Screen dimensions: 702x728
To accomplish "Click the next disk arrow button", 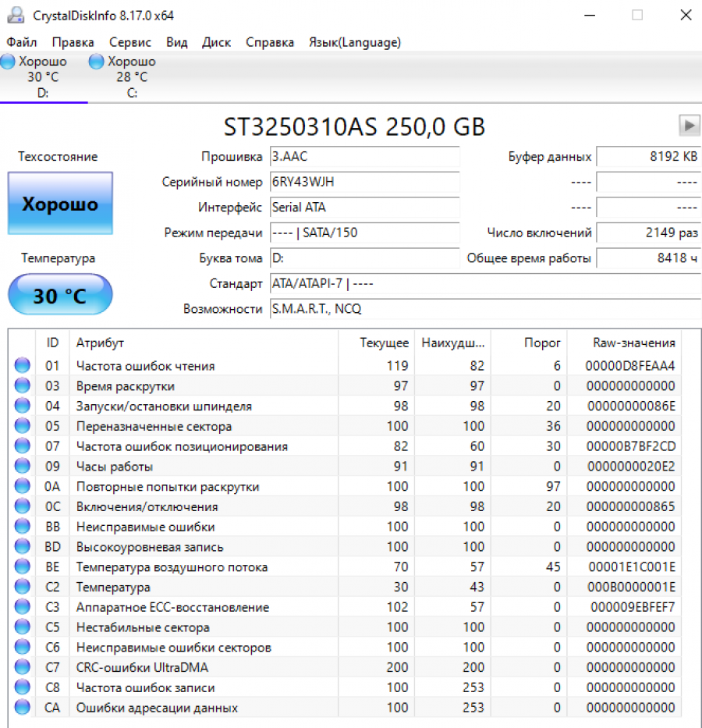I will [688, 125].
